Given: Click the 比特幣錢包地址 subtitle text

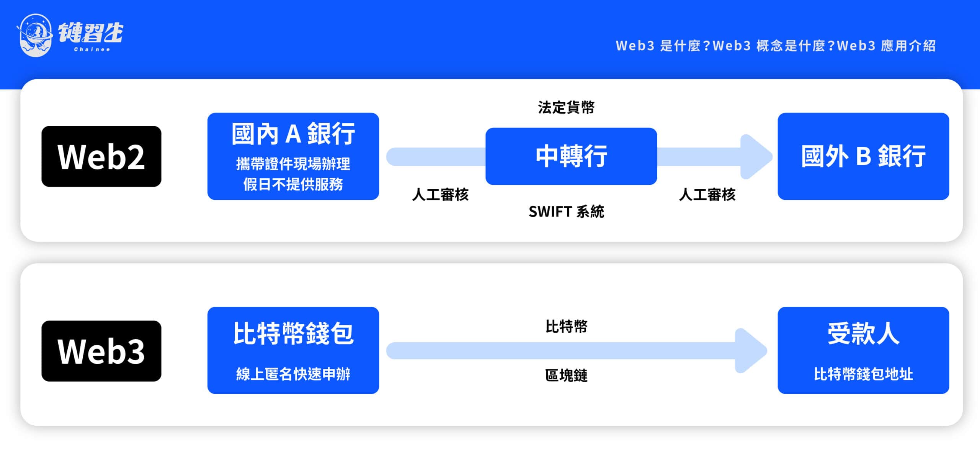Looking at the screenshot, I should (863, 374).
